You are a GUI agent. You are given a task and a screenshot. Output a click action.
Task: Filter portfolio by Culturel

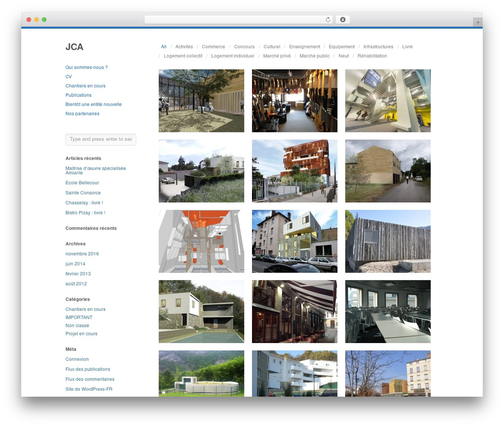coord(272,47)
